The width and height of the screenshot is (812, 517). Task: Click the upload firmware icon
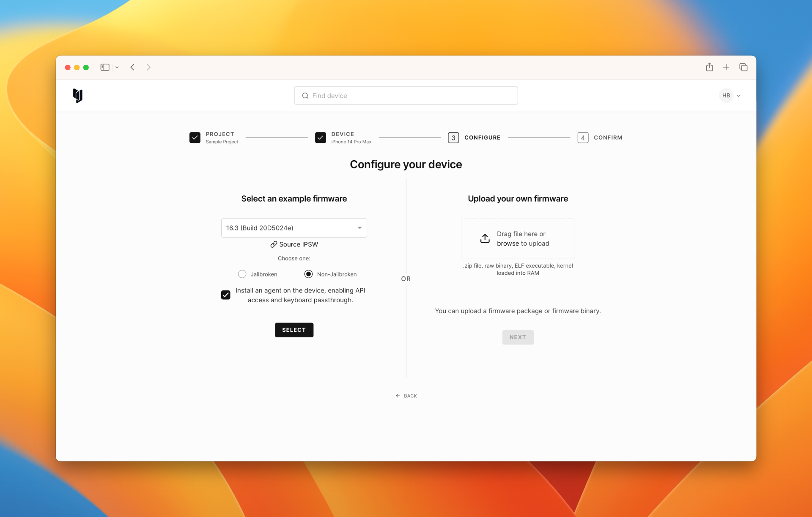coord(486,238)
